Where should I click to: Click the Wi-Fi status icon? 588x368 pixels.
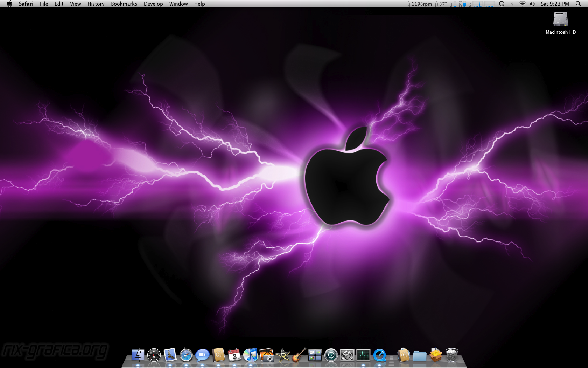(x=522, y=4)
